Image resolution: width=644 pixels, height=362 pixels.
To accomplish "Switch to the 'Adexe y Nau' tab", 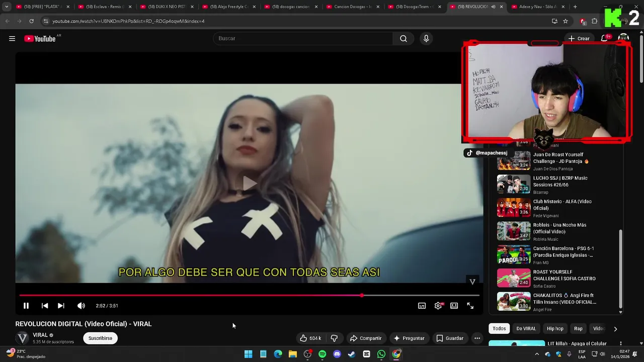I will (539, 7).
